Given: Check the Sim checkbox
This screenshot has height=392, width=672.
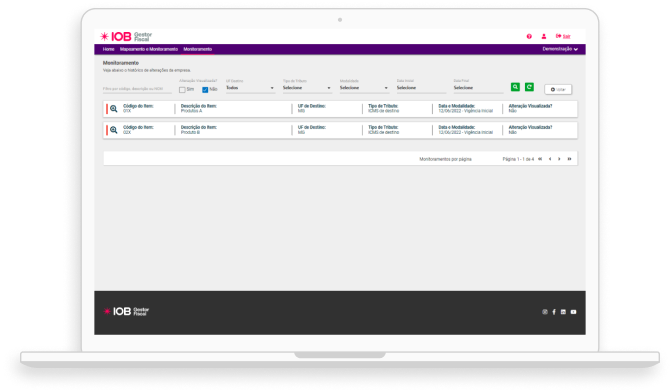Looking at the screenshot, I should (182, 90).
